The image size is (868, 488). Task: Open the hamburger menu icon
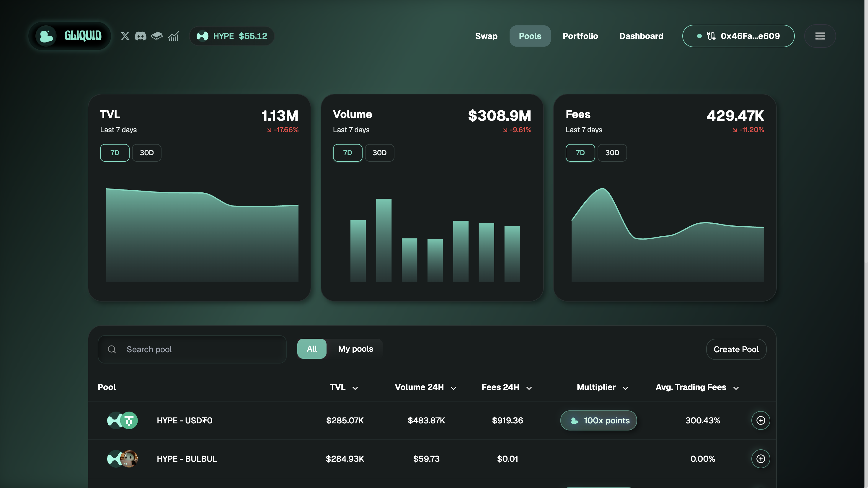pos(820,36)
